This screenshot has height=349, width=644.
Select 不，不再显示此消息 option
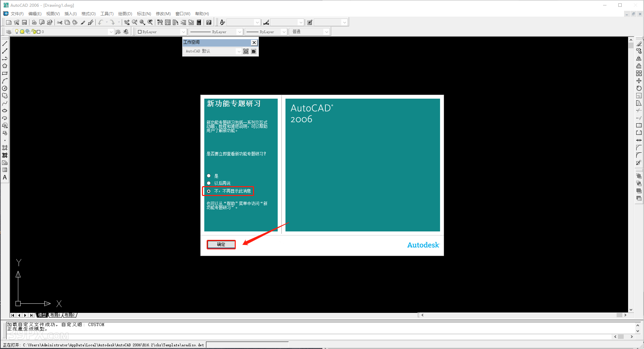click(x=209, y=191)
